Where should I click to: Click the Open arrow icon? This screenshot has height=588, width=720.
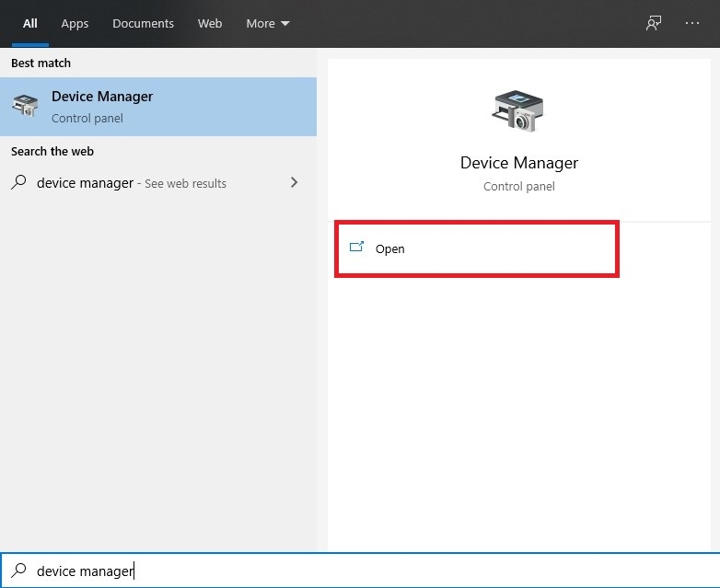(357, 247)
